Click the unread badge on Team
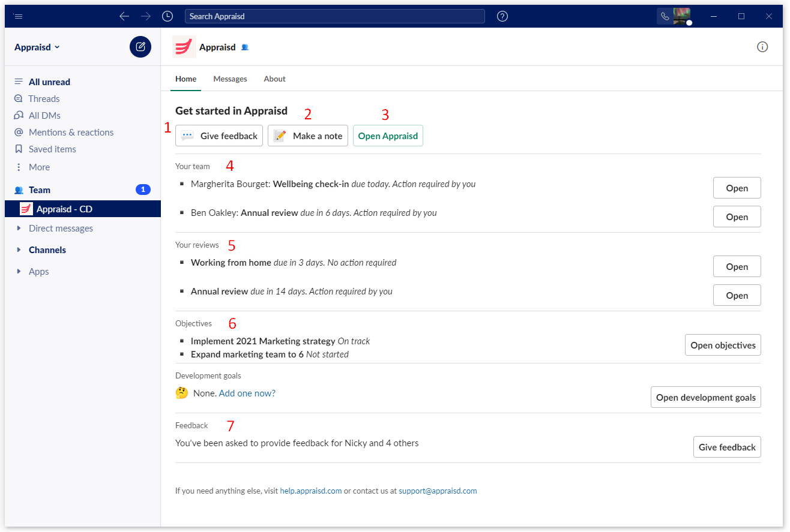The image size is (790, 532). [x=143, y=190]
